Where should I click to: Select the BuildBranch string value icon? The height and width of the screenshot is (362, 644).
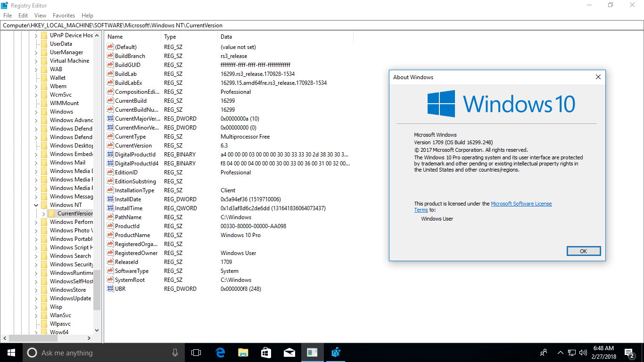110,56
